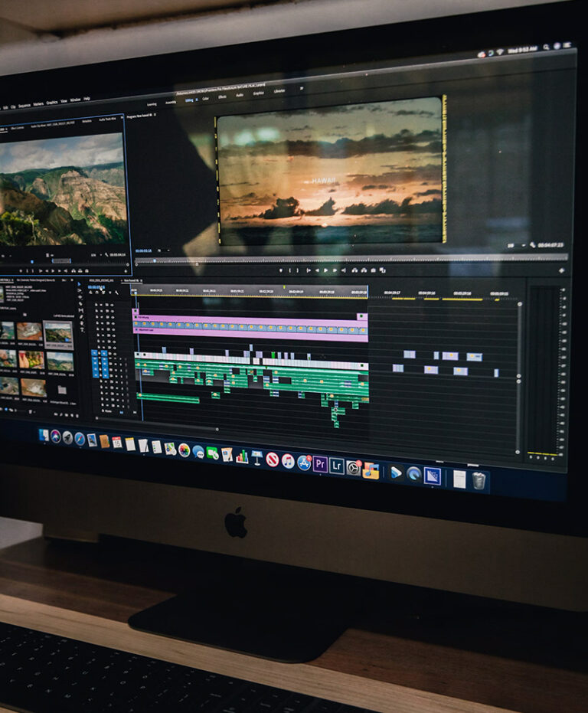Open the Trash in the dock
The width and height of the screenshot is (588, 713).
[x=479, y=480]
